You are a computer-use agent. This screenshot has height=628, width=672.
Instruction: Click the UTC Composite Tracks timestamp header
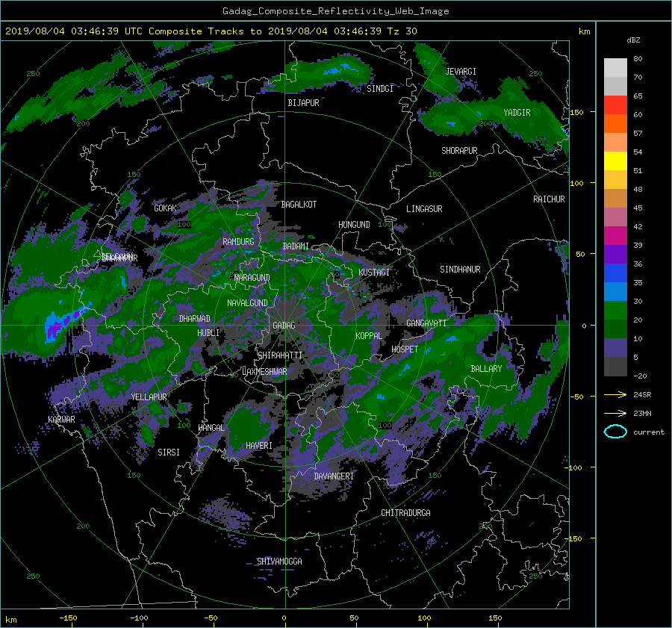pos(211,31)
